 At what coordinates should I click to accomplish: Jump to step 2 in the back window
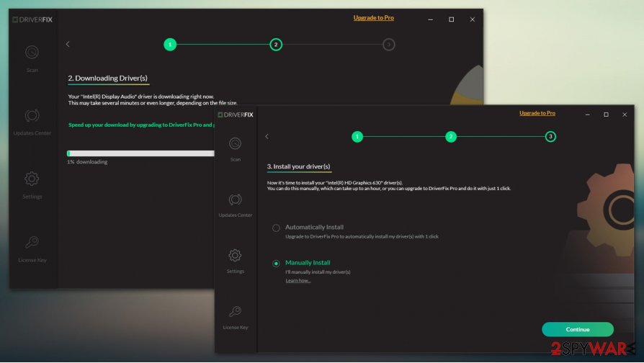[276, 45]
